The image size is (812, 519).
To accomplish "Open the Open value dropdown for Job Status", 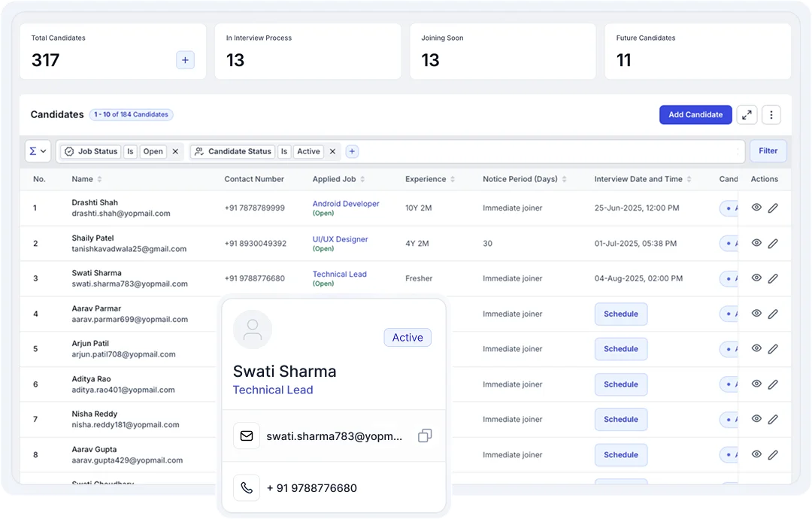I will (153, 151).
